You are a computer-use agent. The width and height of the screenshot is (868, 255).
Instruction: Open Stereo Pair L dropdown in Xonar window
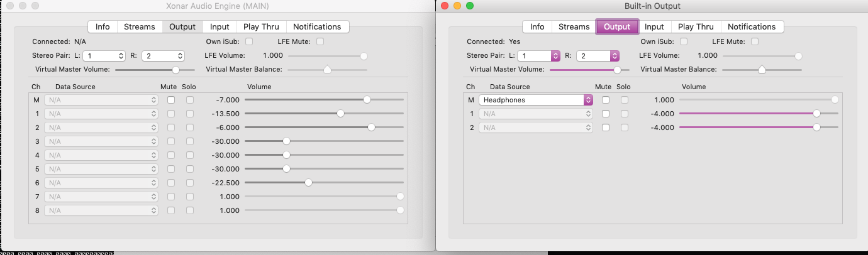tap(104, 56)
